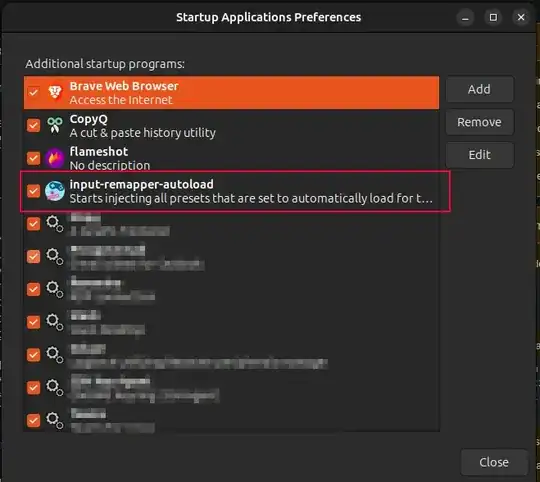Disable the flameshot startup checkbox
540x482 pixels.
pyautogui.click(x=33, y=158)
